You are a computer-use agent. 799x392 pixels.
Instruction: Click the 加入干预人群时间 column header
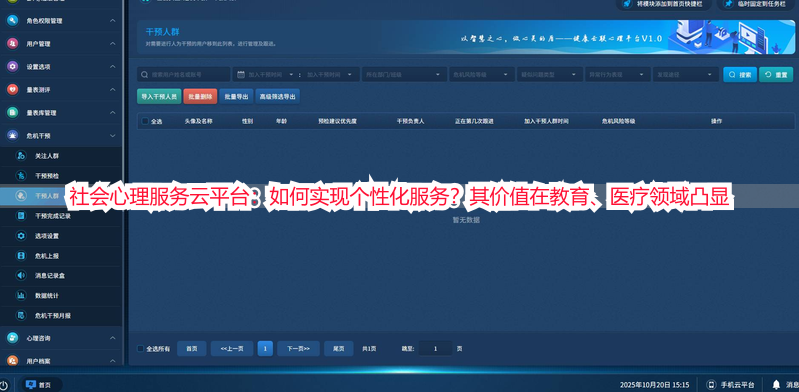pos(546,121)
